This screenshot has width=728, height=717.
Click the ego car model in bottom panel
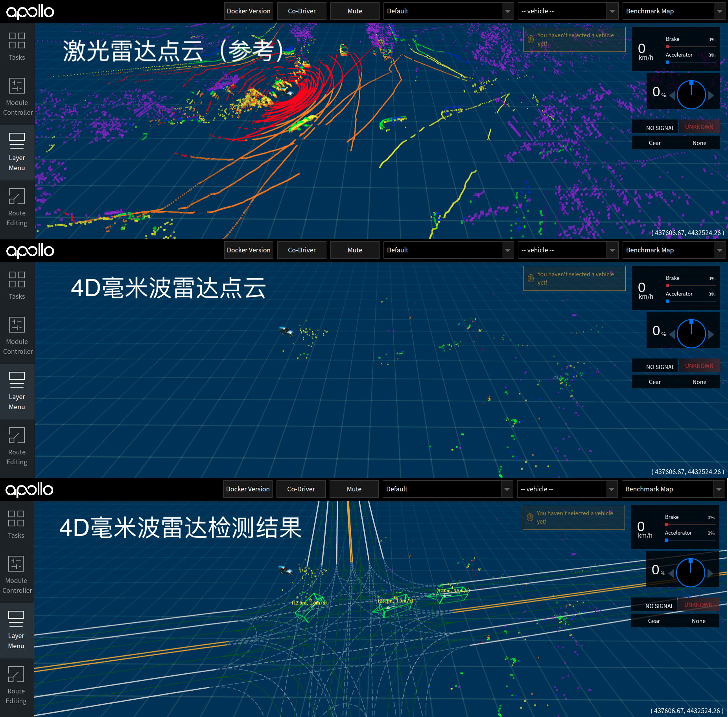(x=286, y=570)
